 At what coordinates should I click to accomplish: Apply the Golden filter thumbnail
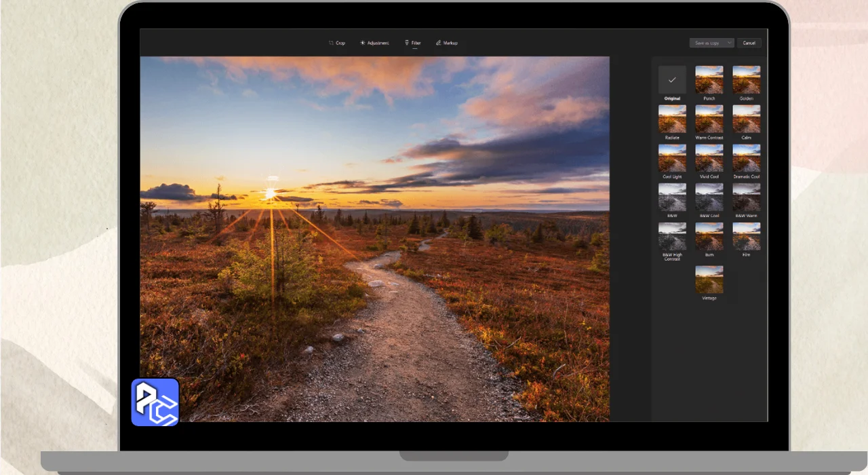(x=746, y=79)
